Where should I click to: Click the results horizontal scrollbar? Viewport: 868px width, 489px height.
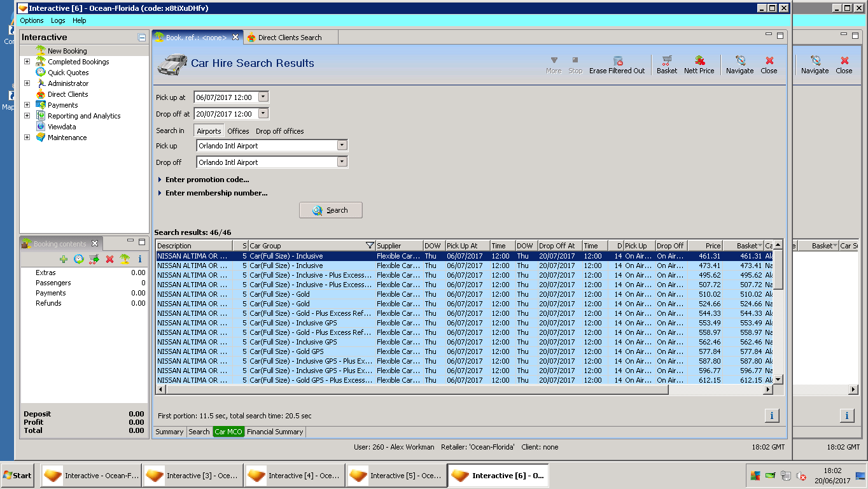[414, 389]
